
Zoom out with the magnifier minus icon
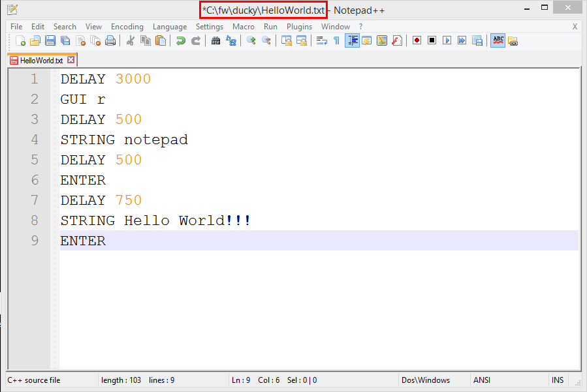[266, 40]
